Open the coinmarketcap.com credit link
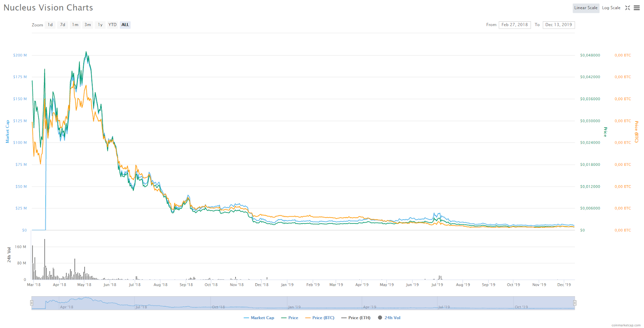Image resolution: width=644 pixels, height=328 pixels. [x=626, y=325]
